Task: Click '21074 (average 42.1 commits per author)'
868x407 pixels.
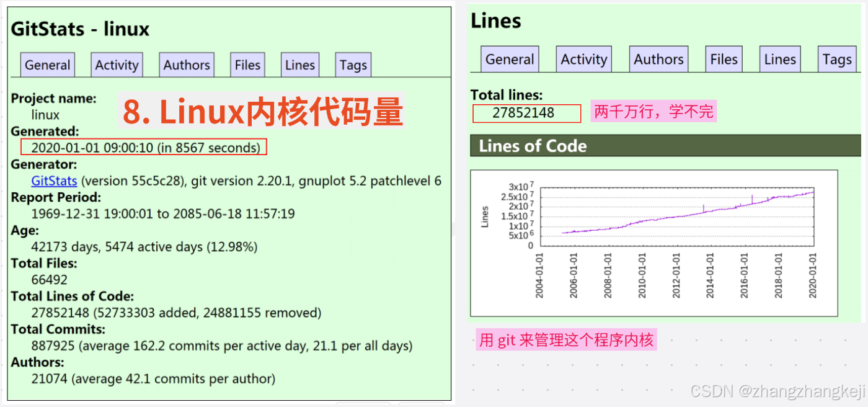Action: pos(153,378)
